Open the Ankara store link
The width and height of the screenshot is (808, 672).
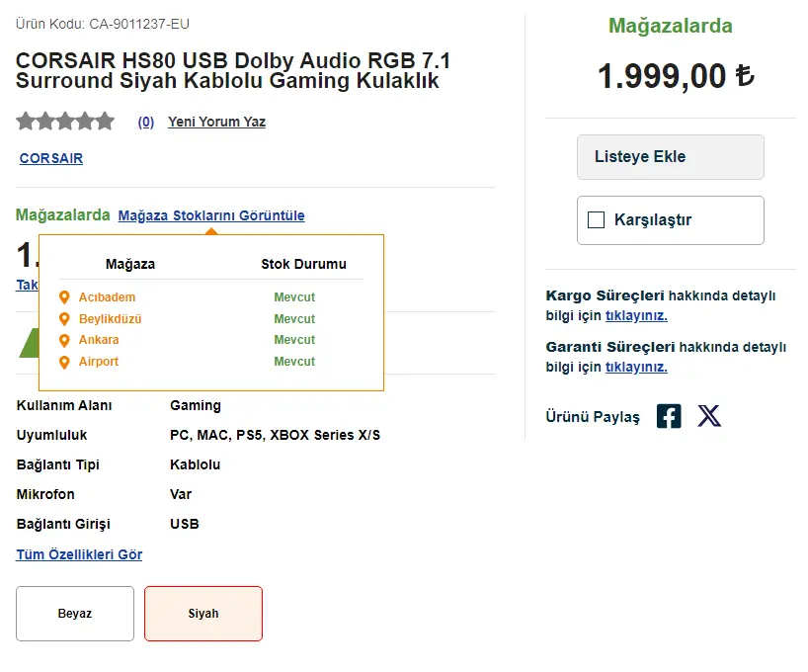coord(99,340)
